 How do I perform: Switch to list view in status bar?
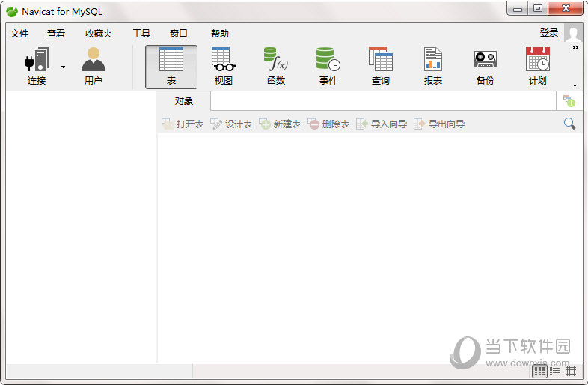coord(539,372)
